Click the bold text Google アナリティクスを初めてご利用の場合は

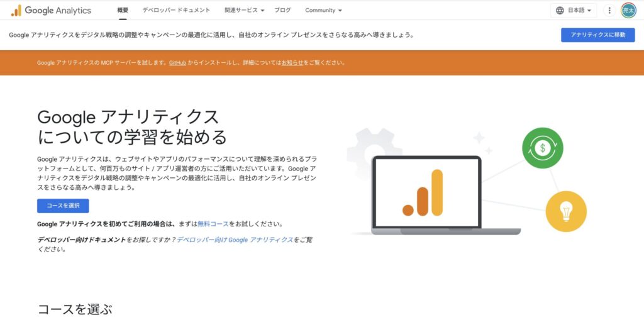(x=106, y=224)
